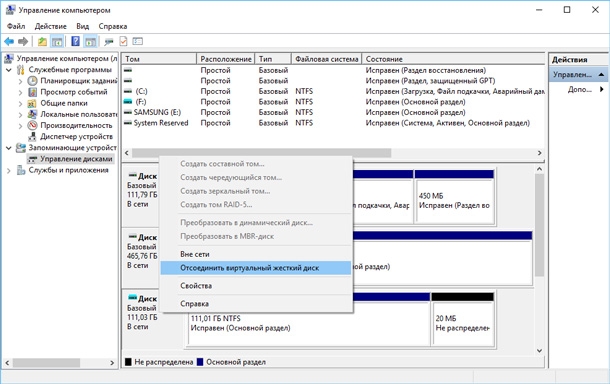Image resolution: width=610 pixels, height=384 pixels.
Task: Sort by the Расположение column header
Action: pyautogui.click(x=226, y=59)
